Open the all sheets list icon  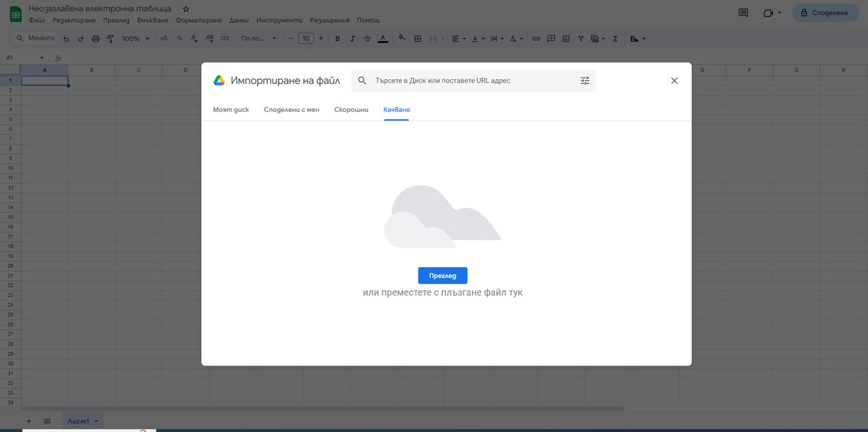coord(47,421)
